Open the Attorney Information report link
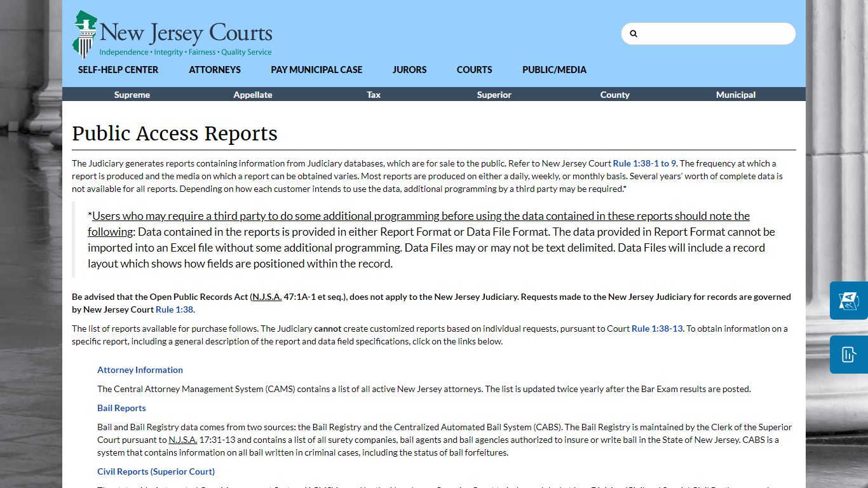Image resolution: width=868 pixels, height=488 pixels. pos(140,370)
